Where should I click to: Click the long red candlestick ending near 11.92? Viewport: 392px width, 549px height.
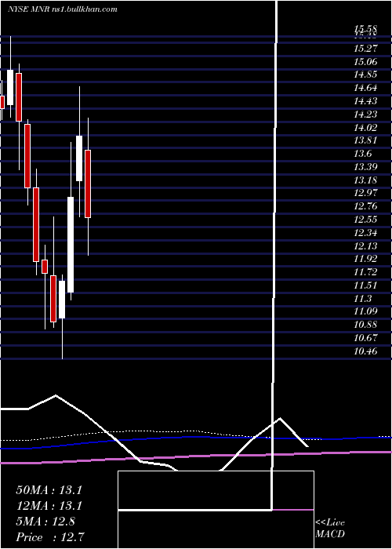36,224
